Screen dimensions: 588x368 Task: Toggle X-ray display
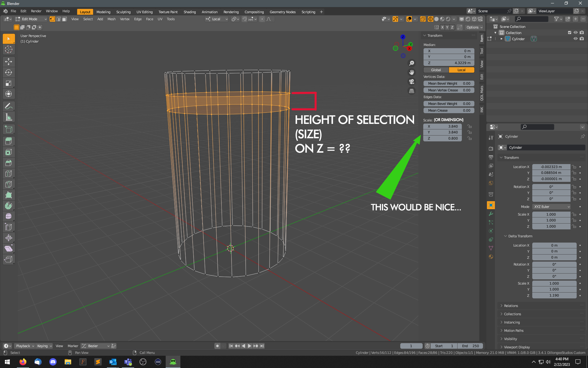[423, 19]
